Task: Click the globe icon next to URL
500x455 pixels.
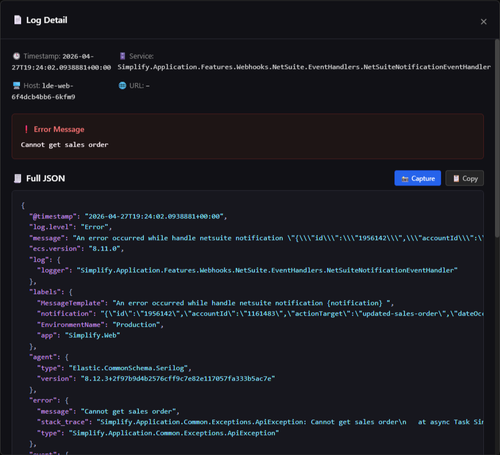Action: click(x=122, y=86)
